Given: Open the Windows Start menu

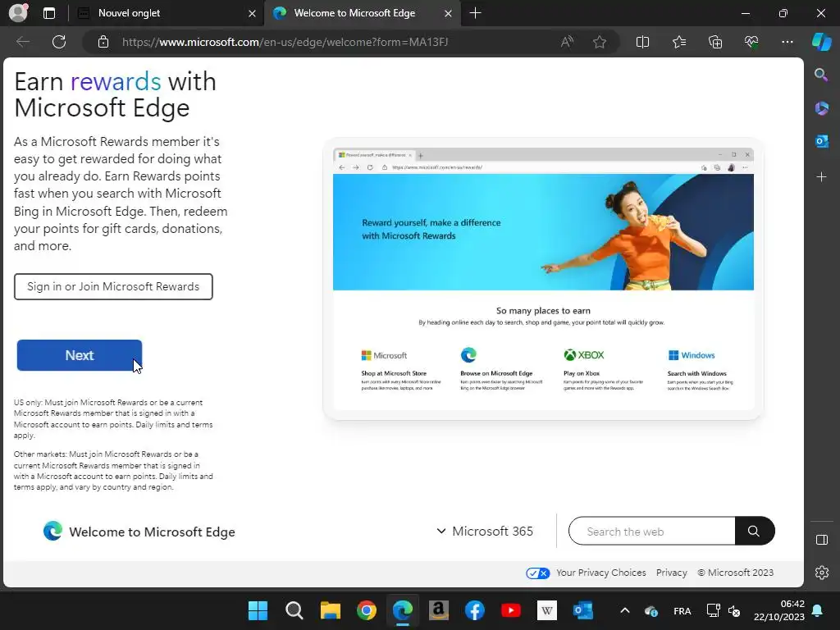Looking at the screenshot, I should click(x=258, y=610).
